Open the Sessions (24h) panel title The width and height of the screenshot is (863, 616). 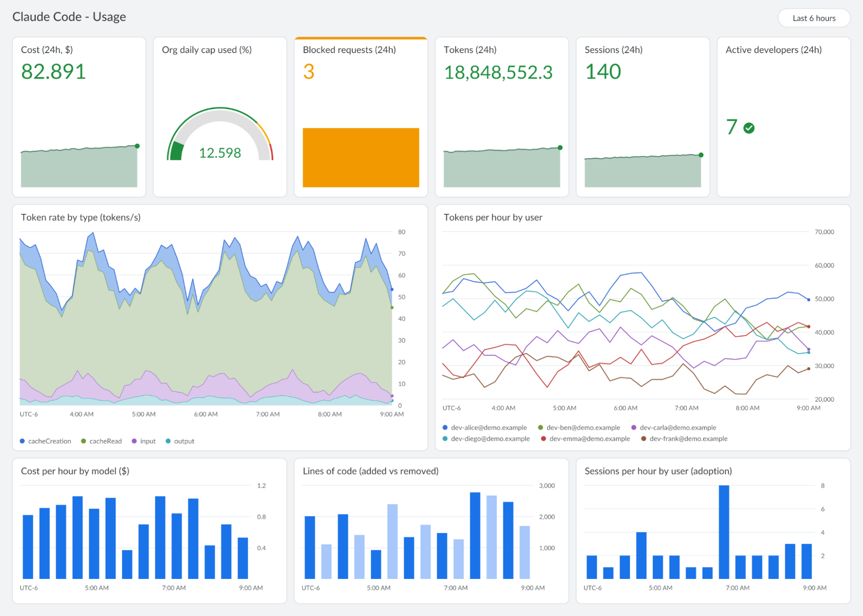613,50
